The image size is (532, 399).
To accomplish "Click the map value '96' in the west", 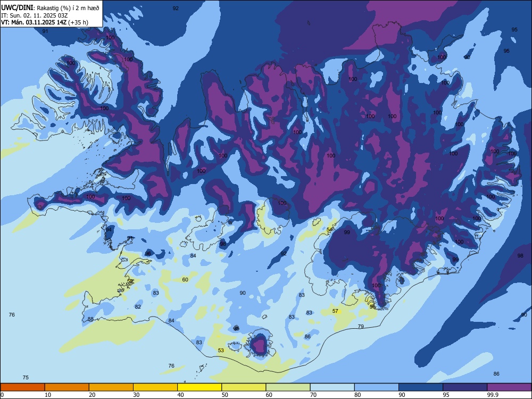I will pyautogui.click(x=148, y=254).
